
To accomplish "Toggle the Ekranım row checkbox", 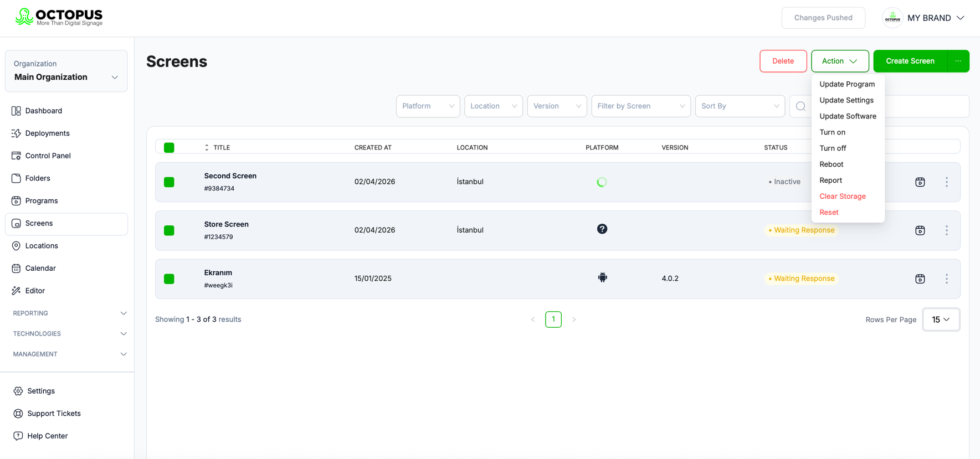I will pyautogui.click(x=169, y=279).
